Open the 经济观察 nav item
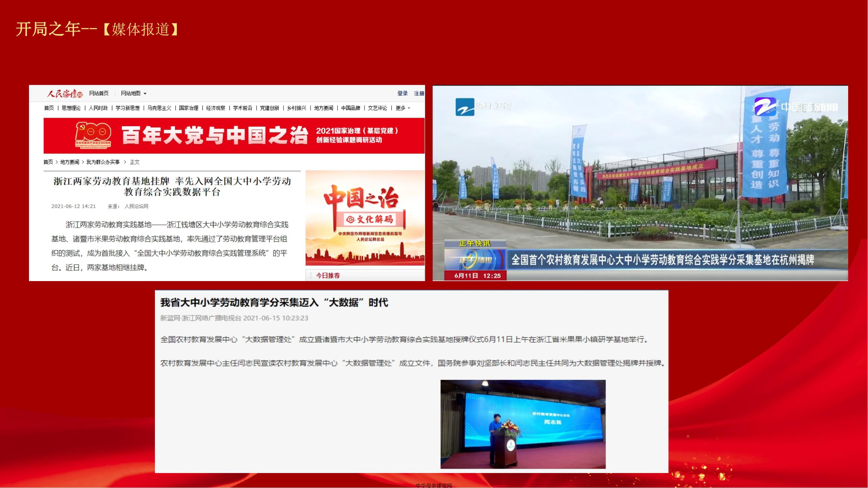868x488 pixels. pyautogui.click(x=216, y=108)
